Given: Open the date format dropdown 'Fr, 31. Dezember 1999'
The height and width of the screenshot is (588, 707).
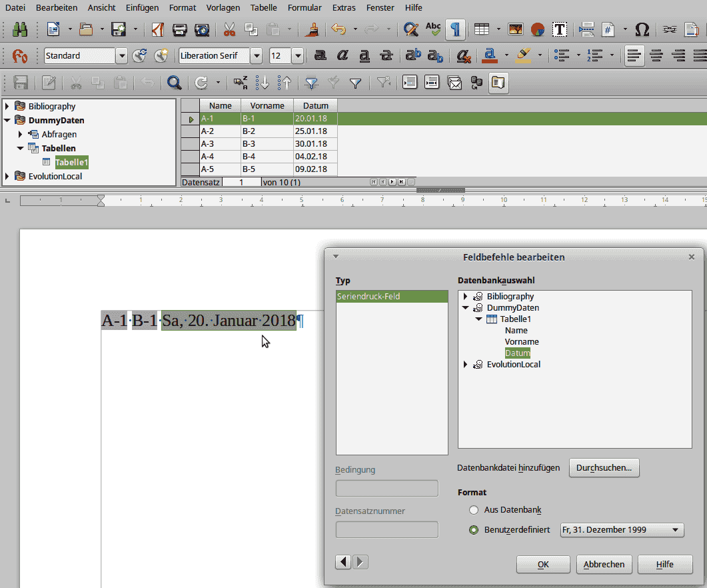Looking at the screenshot, I should point(622,530).
